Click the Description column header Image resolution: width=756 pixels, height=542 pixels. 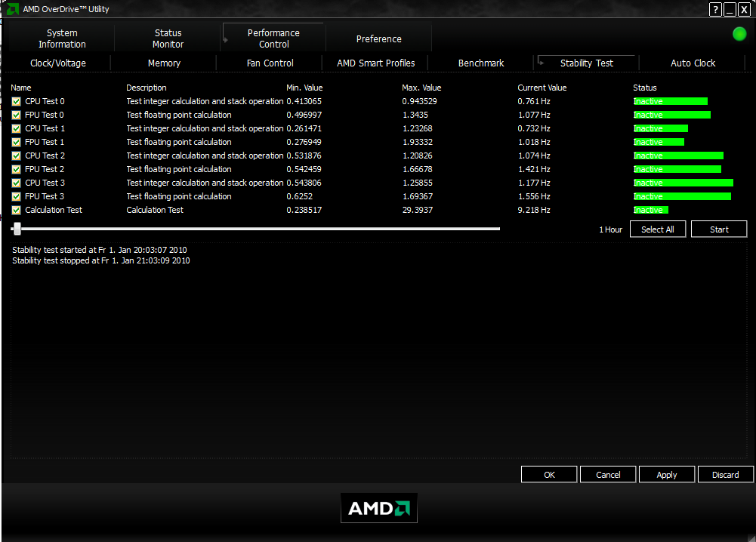click(147, 88)
